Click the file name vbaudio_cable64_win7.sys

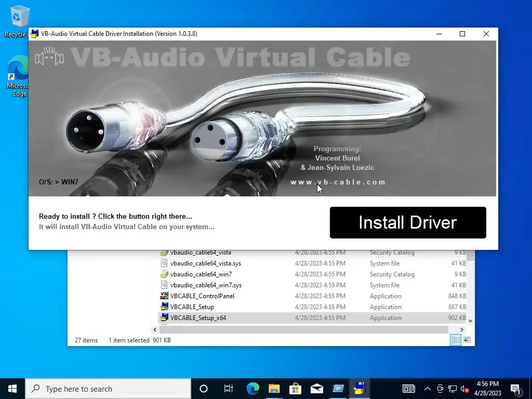[x=206, y=285]
